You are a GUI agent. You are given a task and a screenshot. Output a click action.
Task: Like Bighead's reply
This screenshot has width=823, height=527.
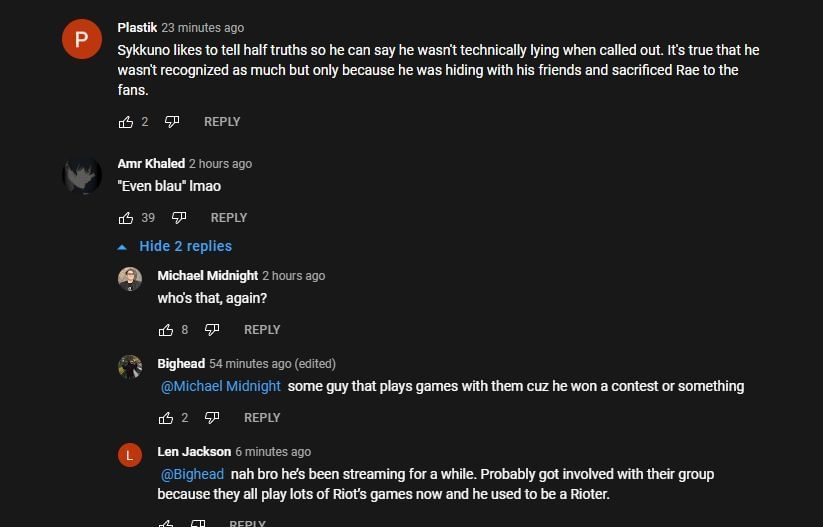pyautogui.click(x=166, y=418)
